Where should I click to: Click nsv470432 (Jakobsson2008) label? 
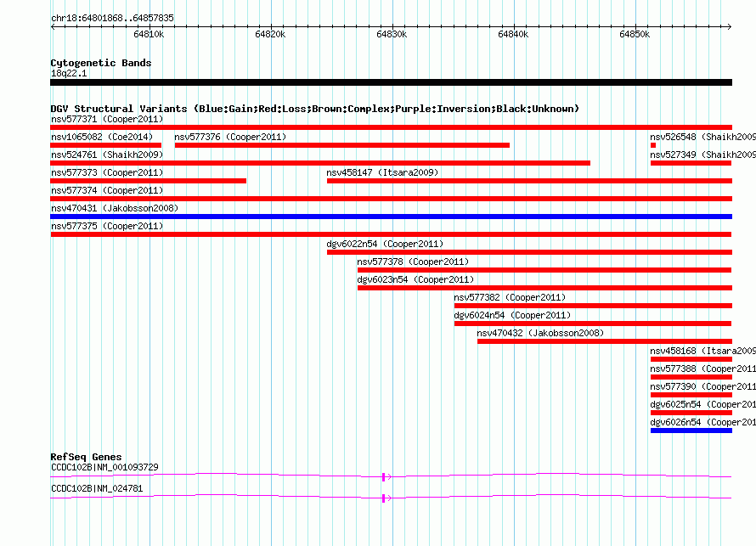pos(540,333)
